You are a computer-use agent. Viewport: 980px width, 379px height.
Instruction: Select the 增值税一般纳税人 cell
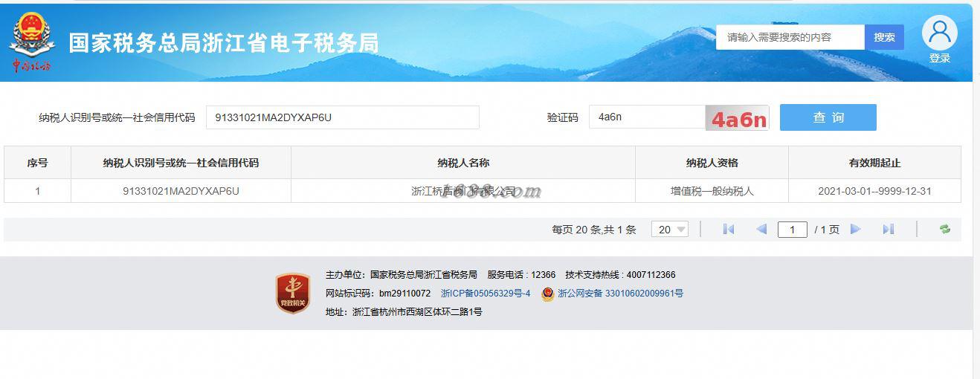[x=712, y=191]
